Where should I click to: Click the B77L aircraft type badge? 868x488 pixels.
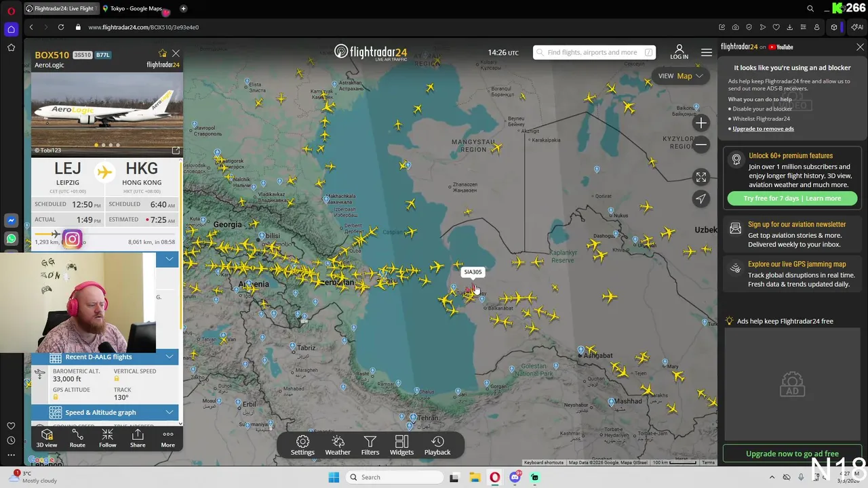(103, 55)
